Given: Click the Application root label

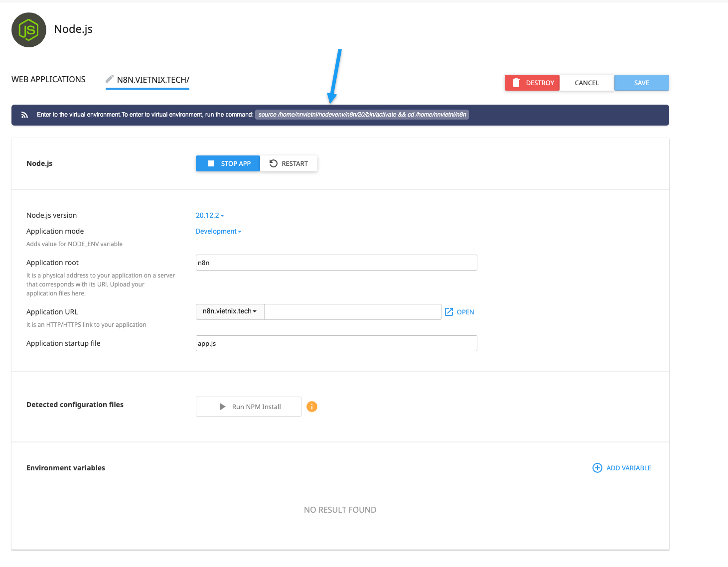Looking at the screenshot, I should [x=52, y=263].
